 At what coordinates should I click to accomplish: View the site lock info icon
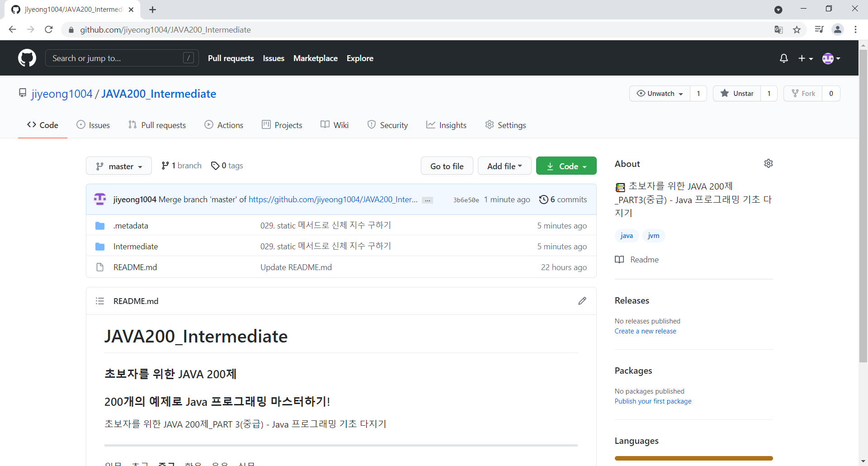(x=71, y=30)
